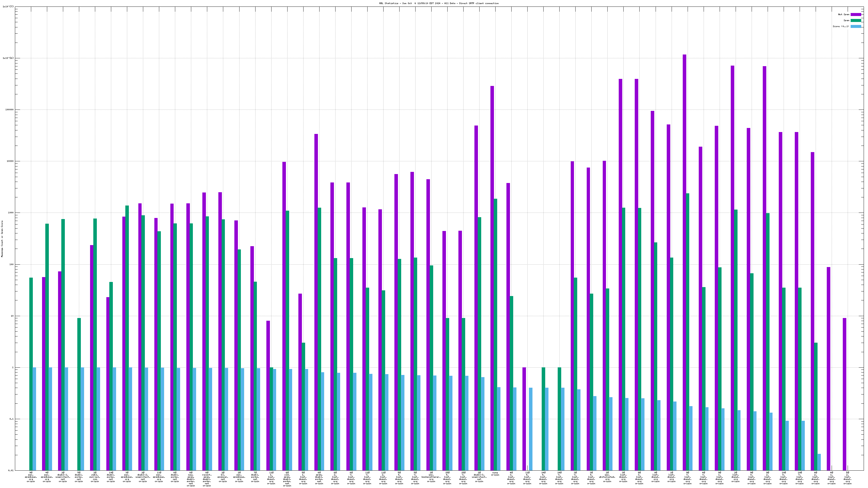Click the ips.whitelisted.org x-axis label
Screen dimensions: 868x488
click(x=607, y=477)
